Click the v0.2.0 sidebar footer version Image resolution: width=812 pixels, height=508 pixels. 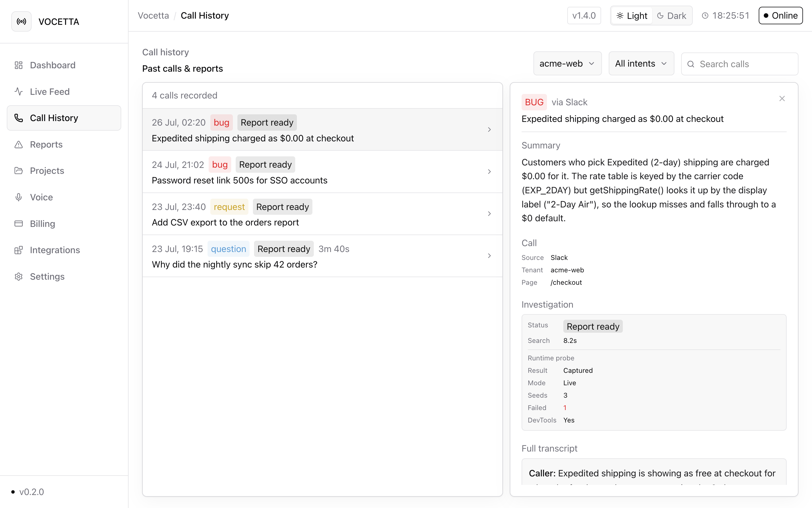point(32,492)
